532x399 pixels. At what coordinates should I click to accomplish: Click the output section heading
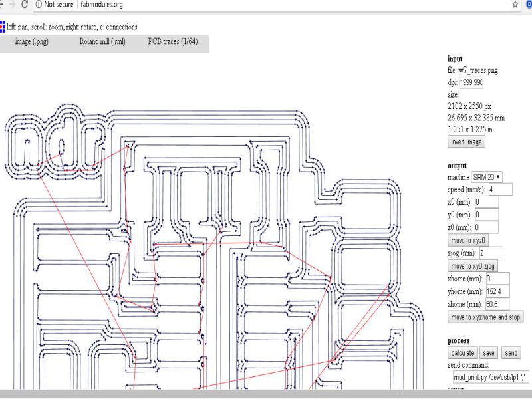pyautogui.click(x=457, y=166)
